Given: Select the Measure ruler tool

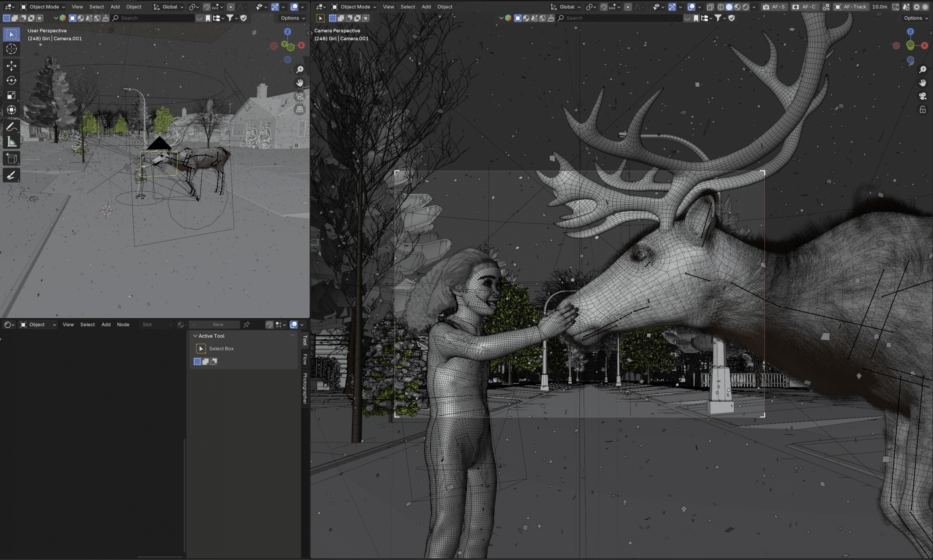Looking at the screenshot, I should (x=11, y=142).
